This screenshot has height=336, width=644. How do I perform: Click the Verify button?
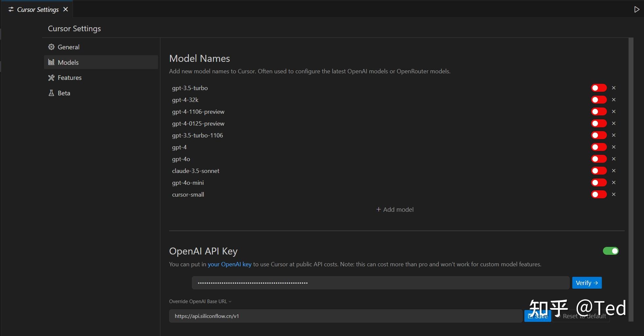click(586, 283)
